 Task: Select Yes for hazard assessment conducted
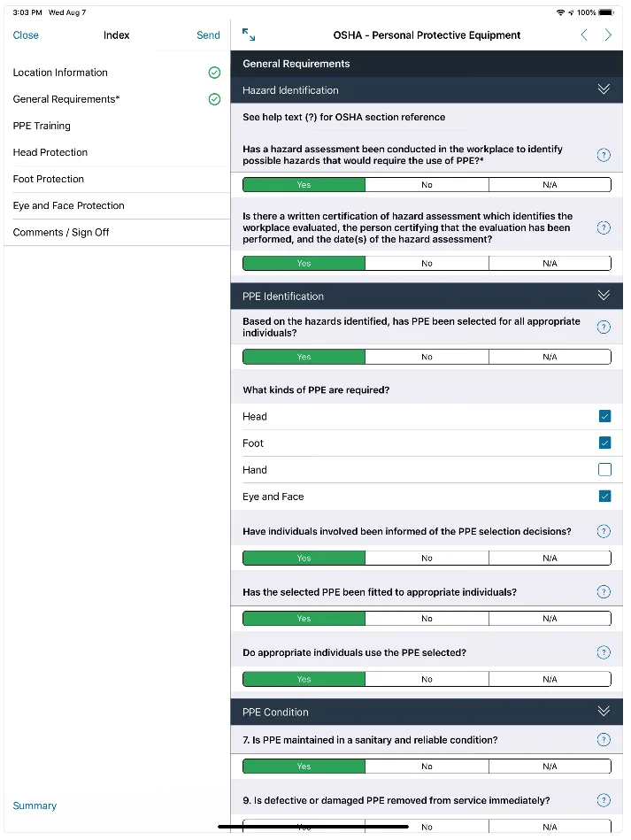304,185
